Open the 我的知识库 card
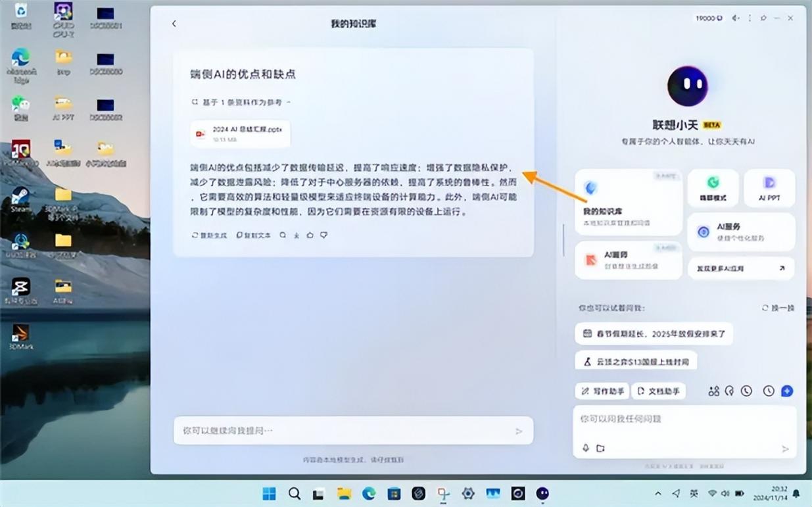Image resolution: width=812 pixels, height=507 pixels. point(628,203)
